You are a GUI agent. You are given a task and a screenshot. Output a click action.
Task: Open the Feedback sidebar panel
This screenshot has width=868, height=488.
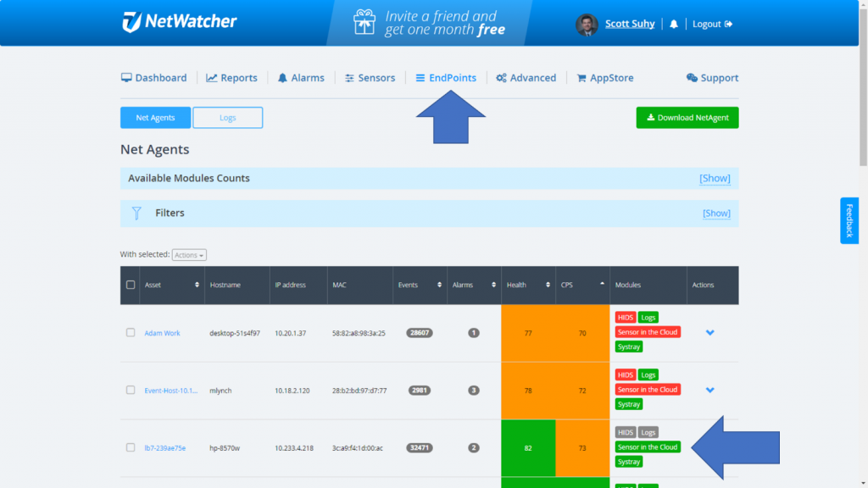[x=849, y=220]
